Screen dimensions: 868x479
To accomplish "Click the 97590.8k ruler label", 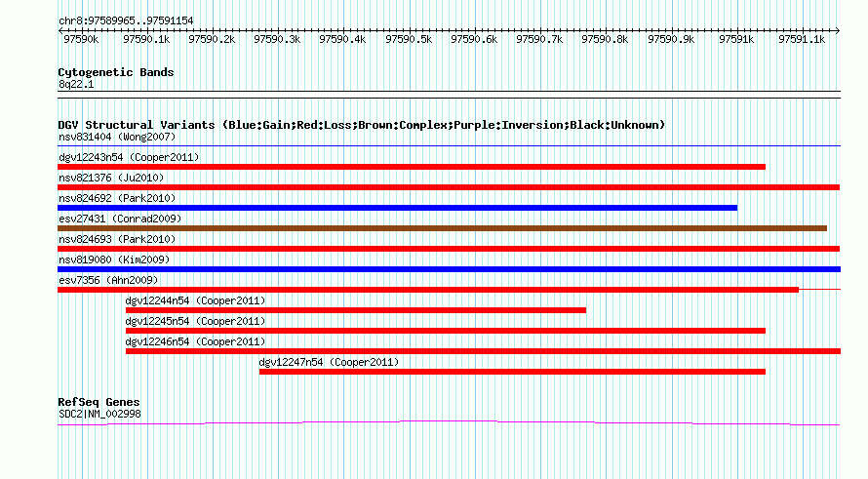I will point(605,39).
